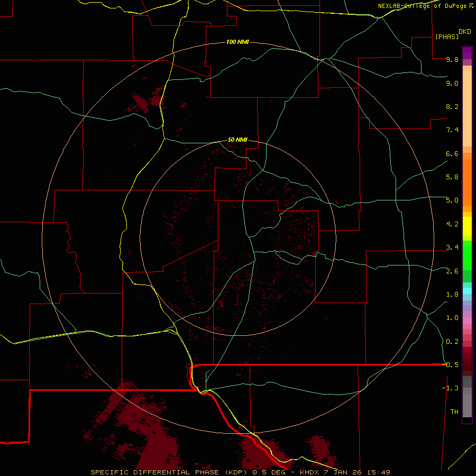Click the 0.2 scale value
476x476 pixels.
point(452,342)
